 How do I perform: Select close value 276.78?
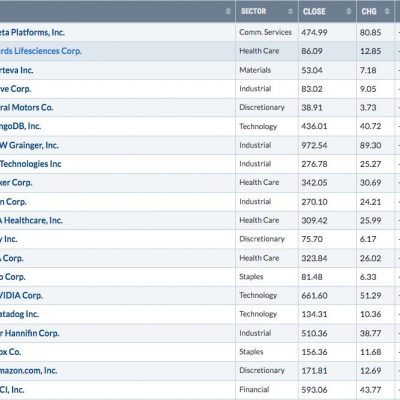coord(314,164)
